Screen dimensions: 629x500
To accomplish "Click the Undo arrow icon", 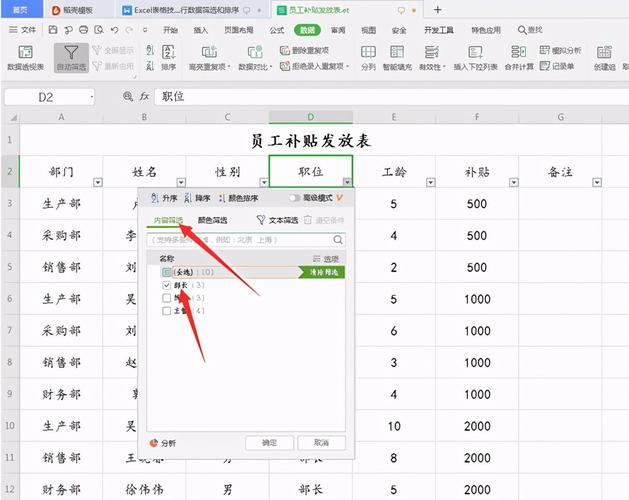I will [115, 30].
